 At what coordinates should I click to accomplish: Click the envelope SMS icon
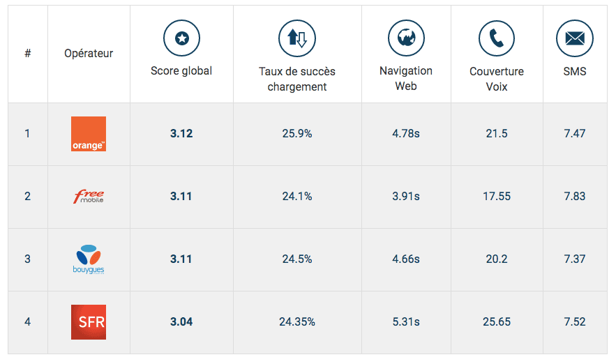coord(574,38)
